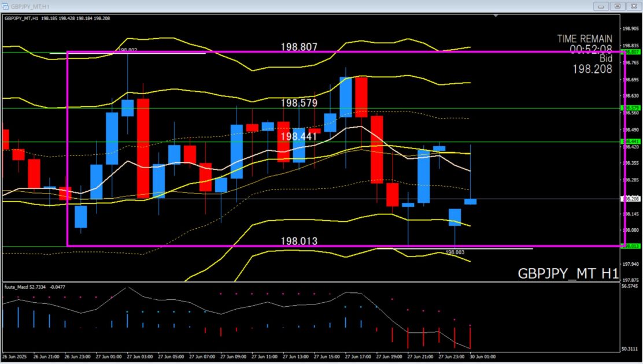
Task: Select the green 198.807 price tag on axis
Action: point(629,52)
